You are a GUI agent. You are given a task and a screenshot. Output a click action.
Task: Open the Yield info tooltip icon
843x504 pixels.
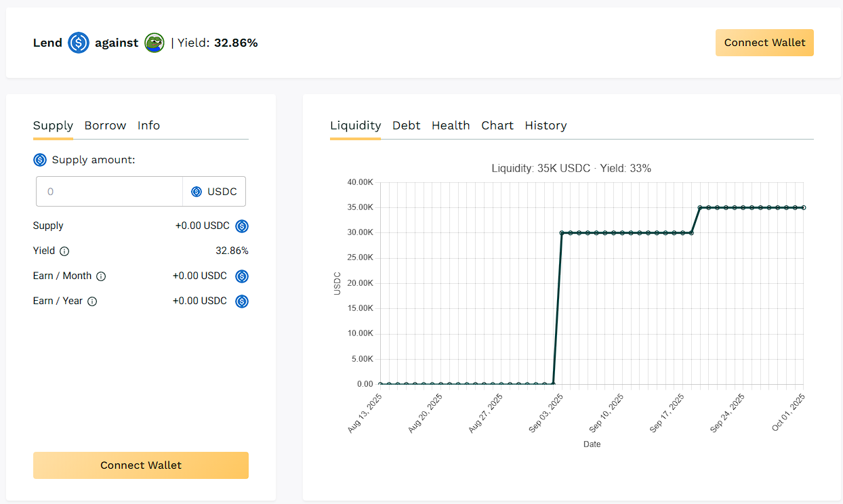(64, 251)
